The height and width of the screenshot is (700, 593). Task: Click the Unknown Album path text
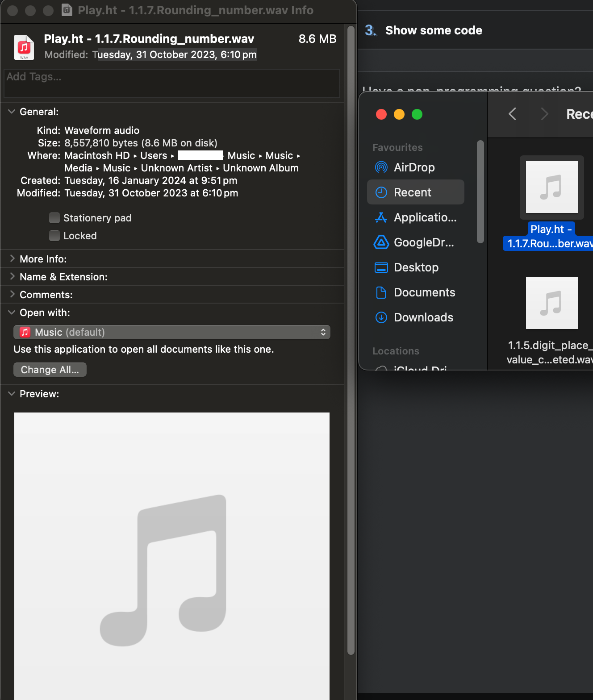261,168
